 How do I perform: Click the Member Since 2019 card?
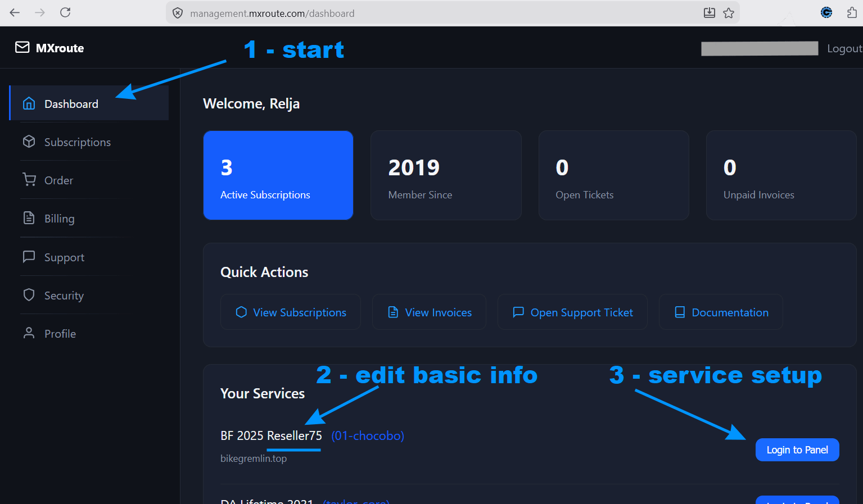click(x=446, y=175)
